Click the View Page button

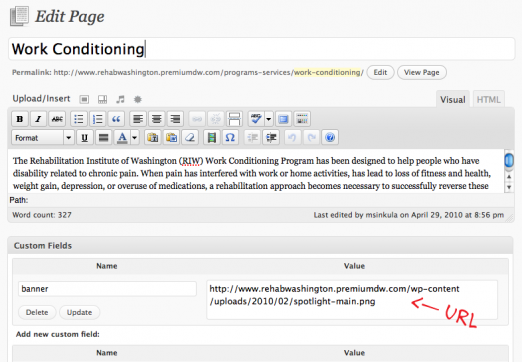[x=422, y=72]
